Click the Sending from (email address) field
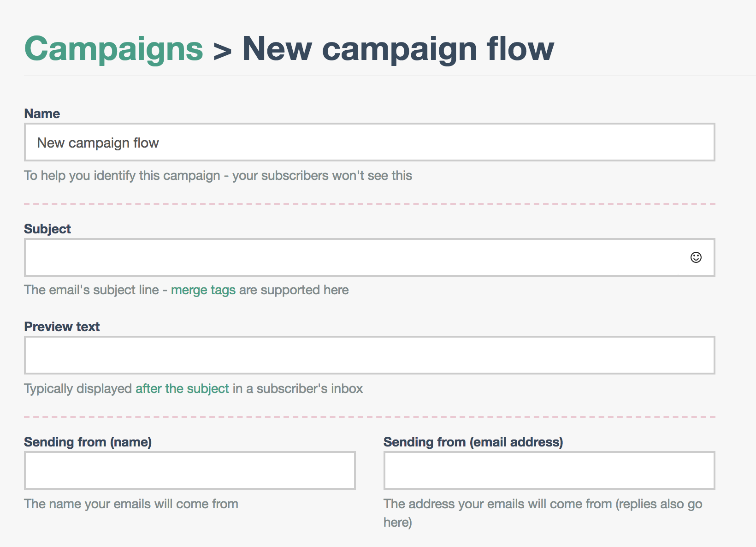 pos(549,470)
